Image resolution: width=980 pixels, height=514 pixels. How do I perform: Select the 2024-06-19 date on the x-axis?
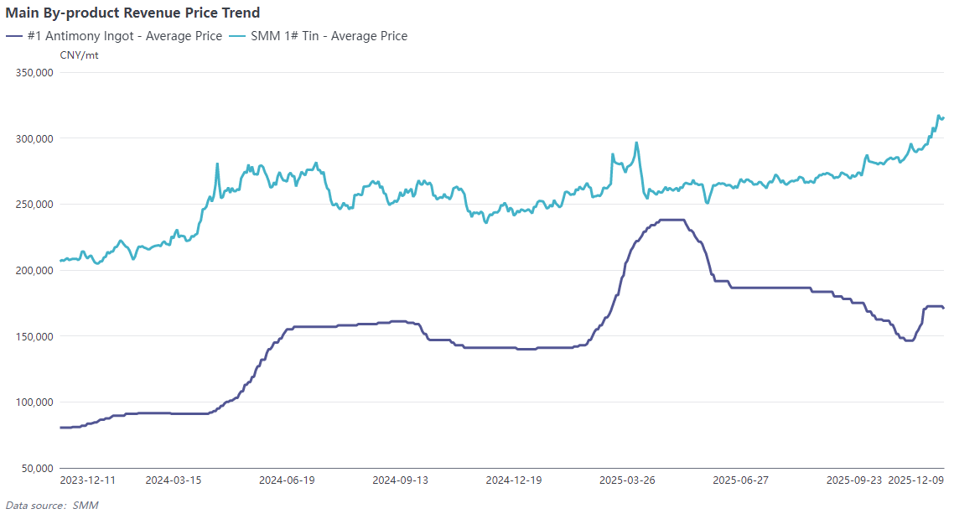287,480
